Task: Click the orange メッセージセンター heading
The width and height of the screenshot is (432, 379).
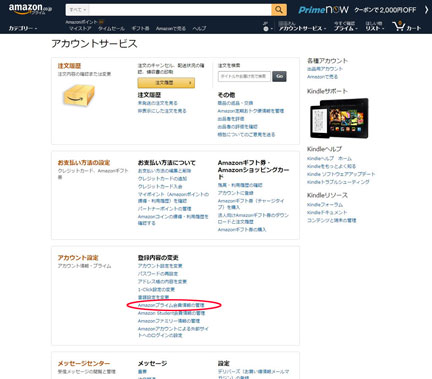Action: click(84, 363)
